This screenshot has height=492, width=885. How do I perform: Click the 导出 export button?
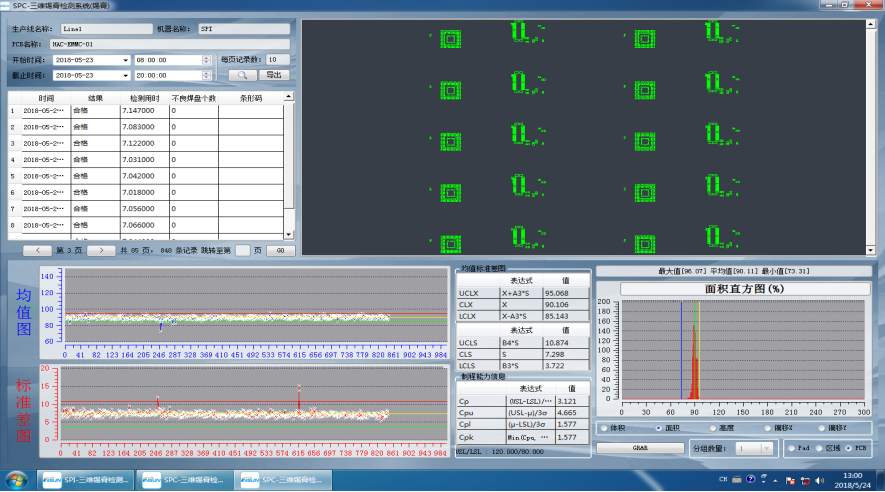point(274,75)
